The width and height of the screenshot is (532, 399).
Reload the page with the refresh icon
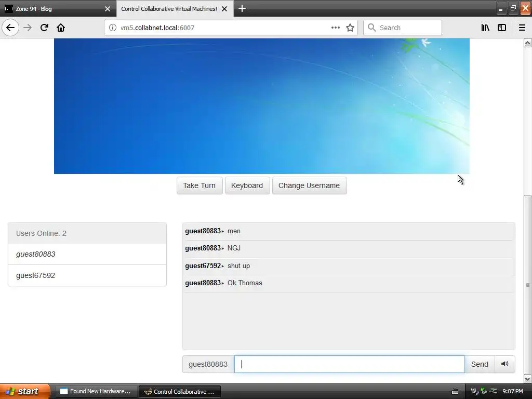[x=44, y=28]
